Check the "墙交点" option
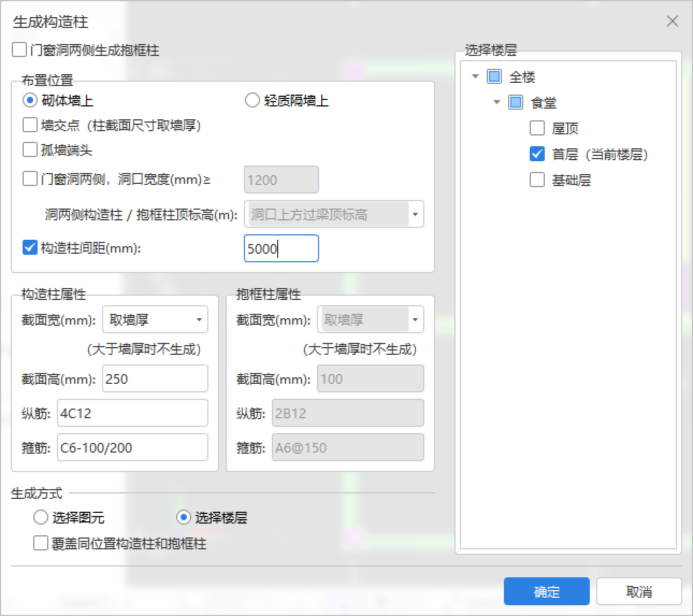This screenshot has height=616, width=693. click(30, 125)
